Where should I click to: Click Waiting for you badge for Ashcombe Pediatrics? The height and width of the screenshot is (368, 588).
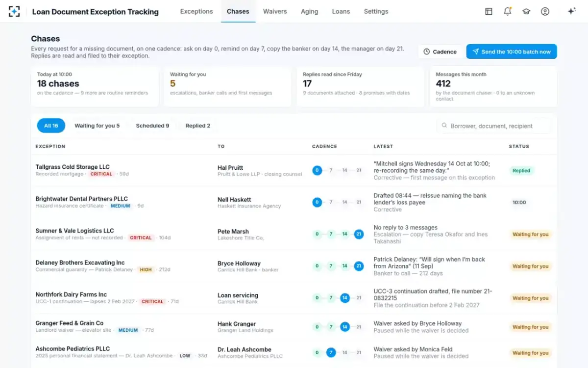pyautogui.click(x=531, y=353)
